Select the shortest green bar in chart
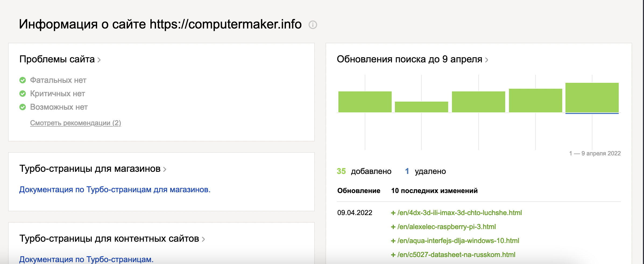The height and width of the screenshot is (264, 644). [x=421, y=107]
